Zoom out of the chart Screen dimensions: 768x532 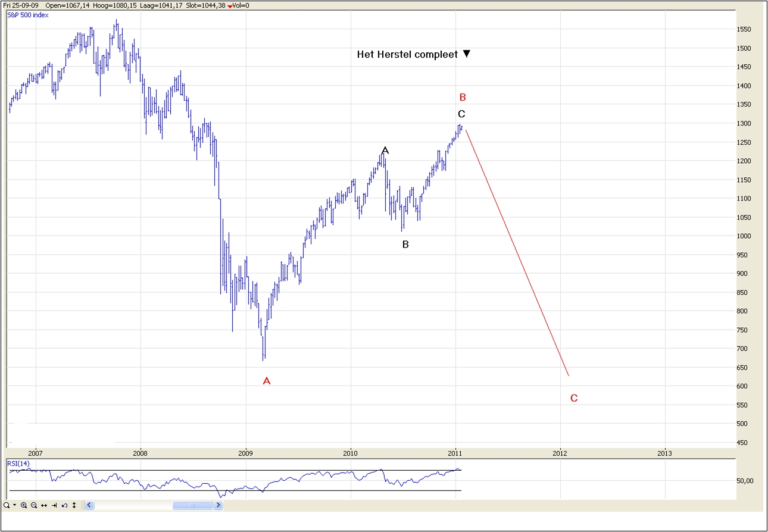coord(34,505)
